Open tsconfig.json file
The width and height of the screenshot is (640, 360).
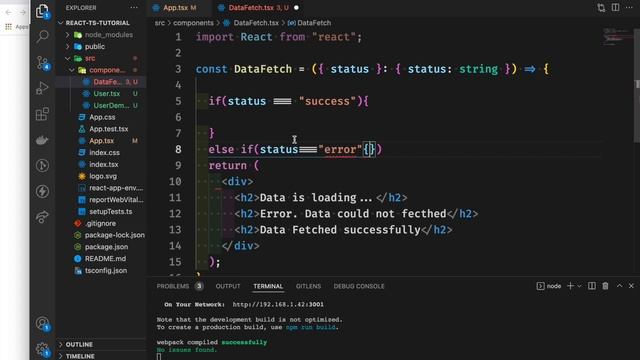point(101,271)
